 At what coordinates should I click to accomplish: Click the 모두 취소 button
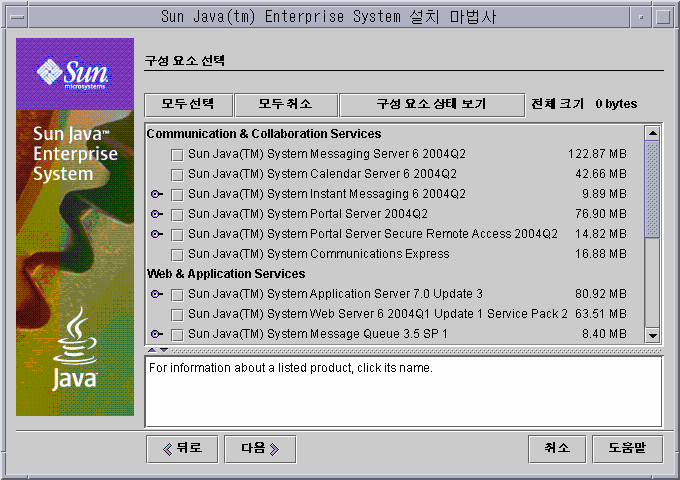click(285, 104)
